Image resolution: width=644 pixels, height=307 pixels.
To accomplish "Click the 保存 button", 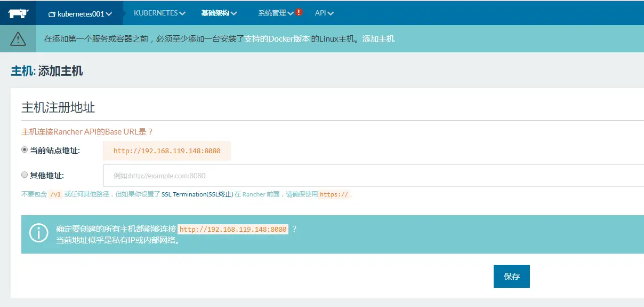I will point(512,277).
